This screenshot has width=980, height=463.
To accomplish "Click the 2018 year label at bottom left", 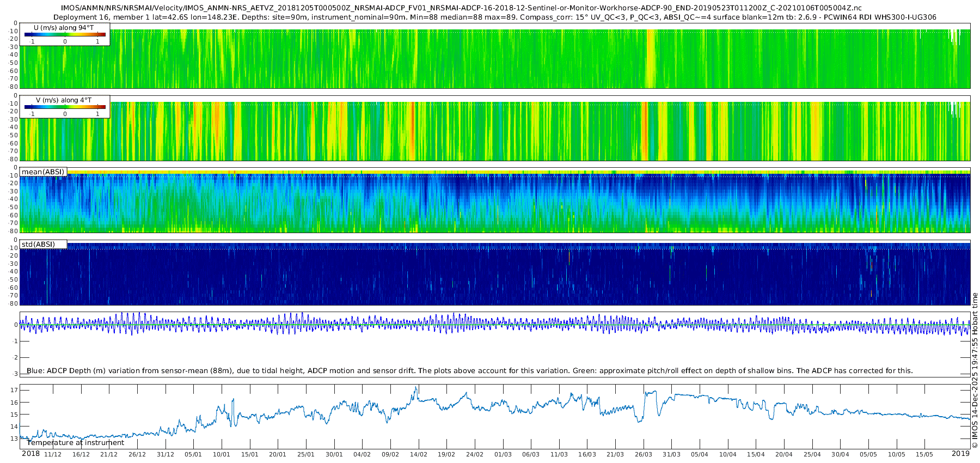I will [30, 454].
